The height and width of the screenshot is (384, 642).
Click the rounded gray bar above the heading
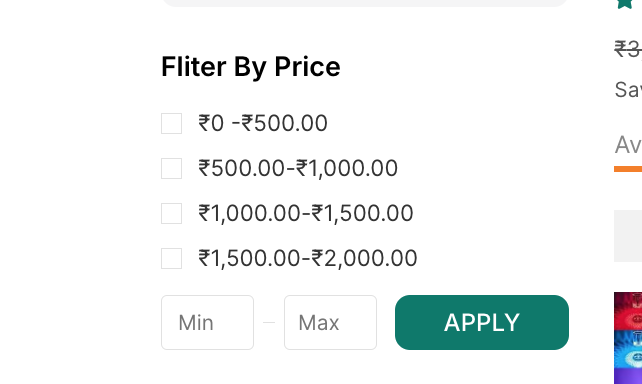[x=365, y=3]
